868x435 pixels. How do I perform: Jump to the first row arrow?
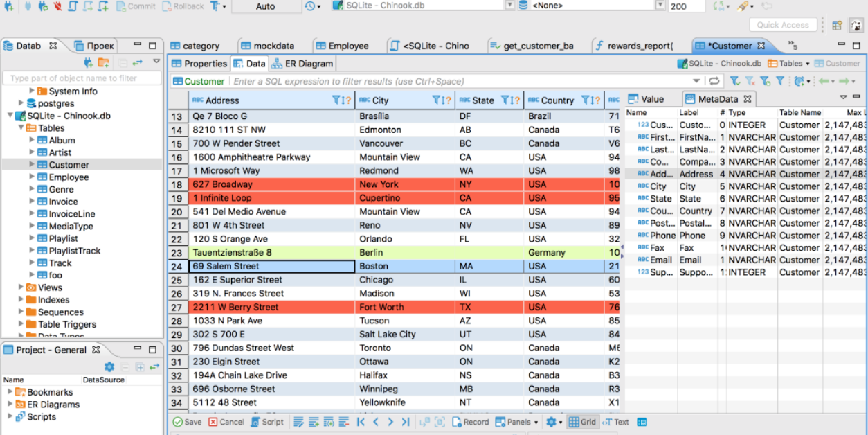[361, 422]
